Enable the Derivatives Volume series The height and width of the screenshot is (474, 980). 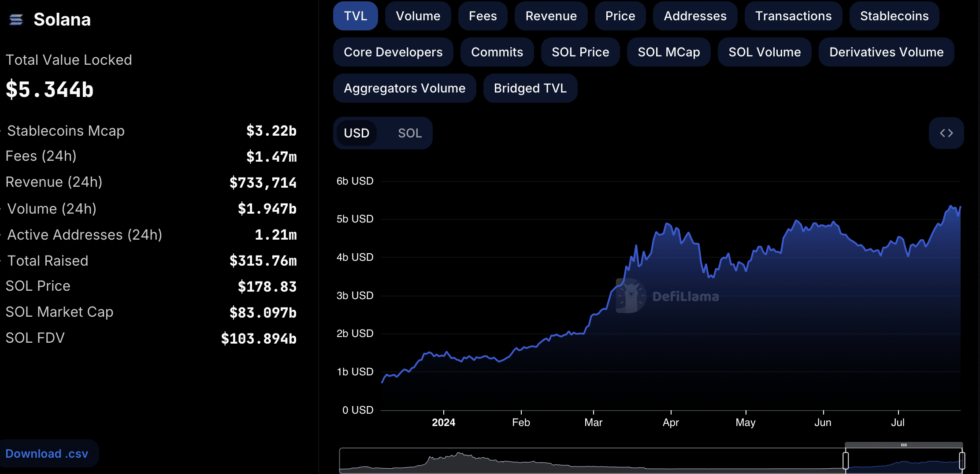[886, 52]
